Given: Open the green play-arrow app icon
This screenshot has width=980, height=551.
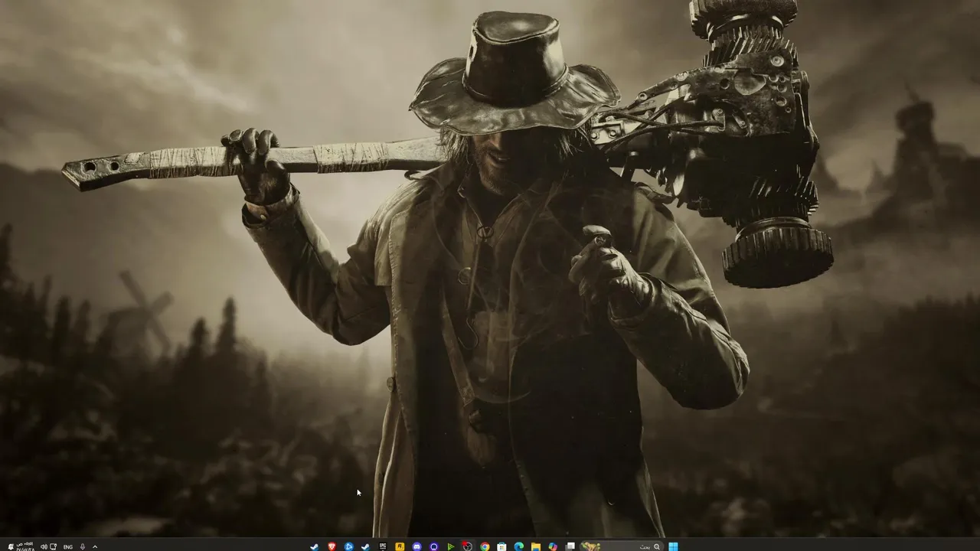Looking at the screenshot, I should [451, 546].
